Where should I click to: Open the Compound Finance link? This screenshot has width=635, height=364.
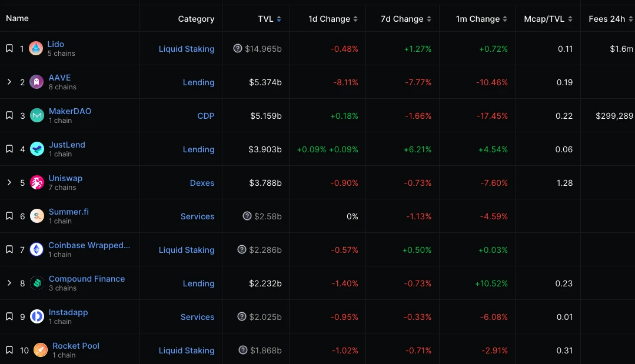[x=87, y=279]
